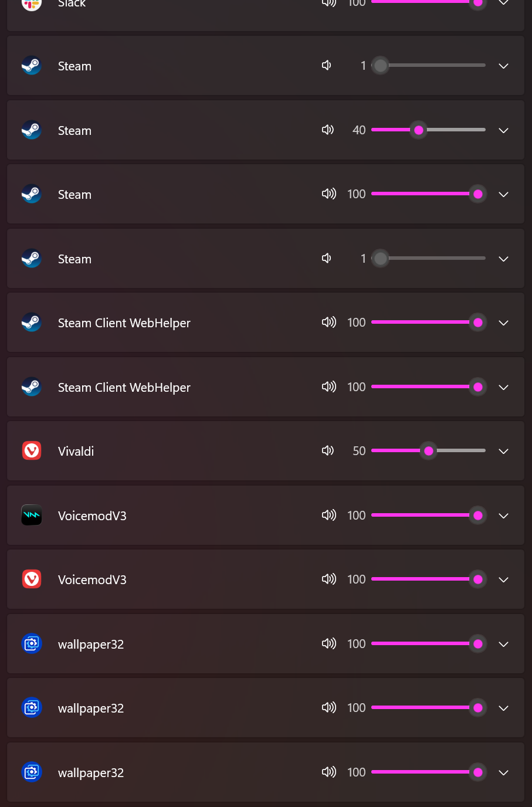Toggle mute for Steam at volume 100
532x807 pixels.
pyautogui.click(x=328, y=194)
